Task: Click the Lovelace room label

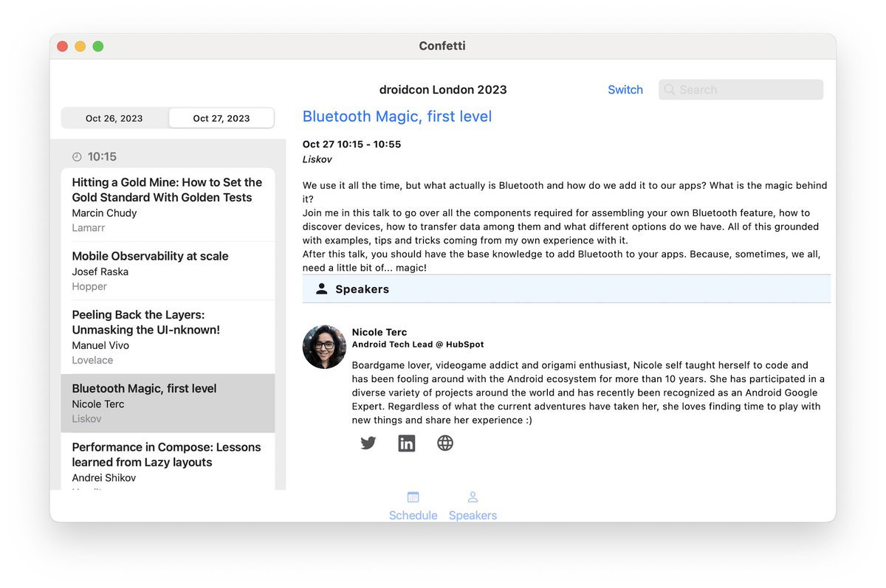Action: (92, 360)
